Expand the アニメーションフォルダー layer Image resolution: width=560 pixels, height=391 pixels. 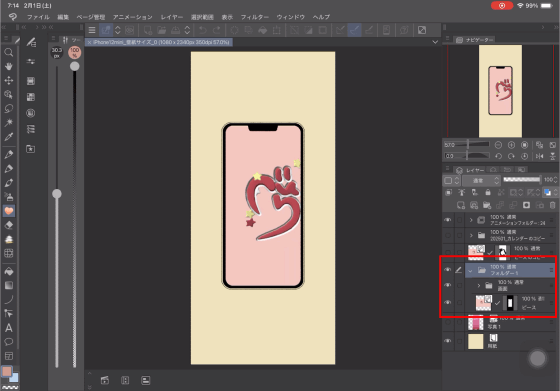(x=471, y=220)
